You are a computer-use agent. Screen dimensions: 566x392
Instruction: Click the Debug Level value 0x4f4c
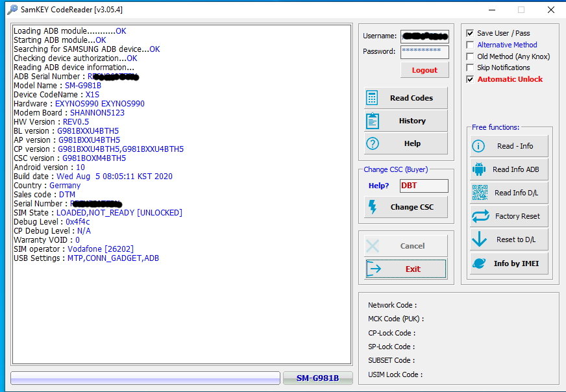[78, 221]
